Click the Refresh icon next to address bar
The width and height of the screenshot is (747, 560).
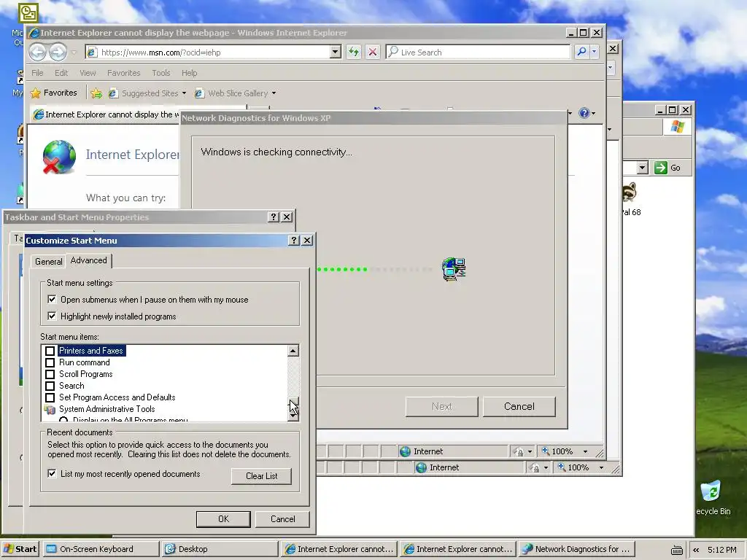[x=354, y=52]
